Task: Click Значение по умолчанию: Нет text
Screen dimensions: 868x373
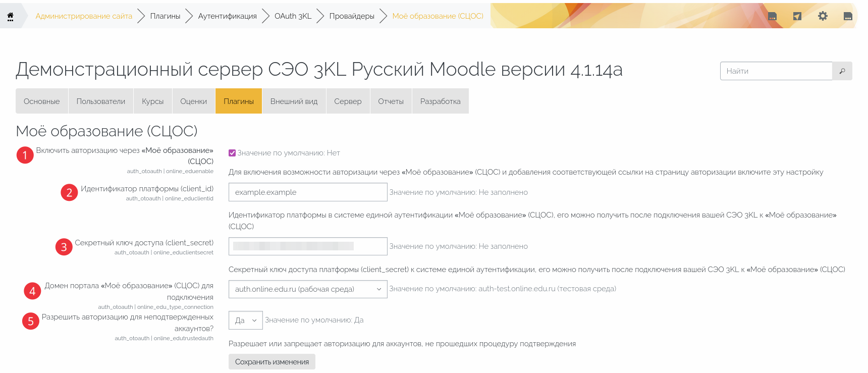Action: pyautogui.click(x=289, y=153)
